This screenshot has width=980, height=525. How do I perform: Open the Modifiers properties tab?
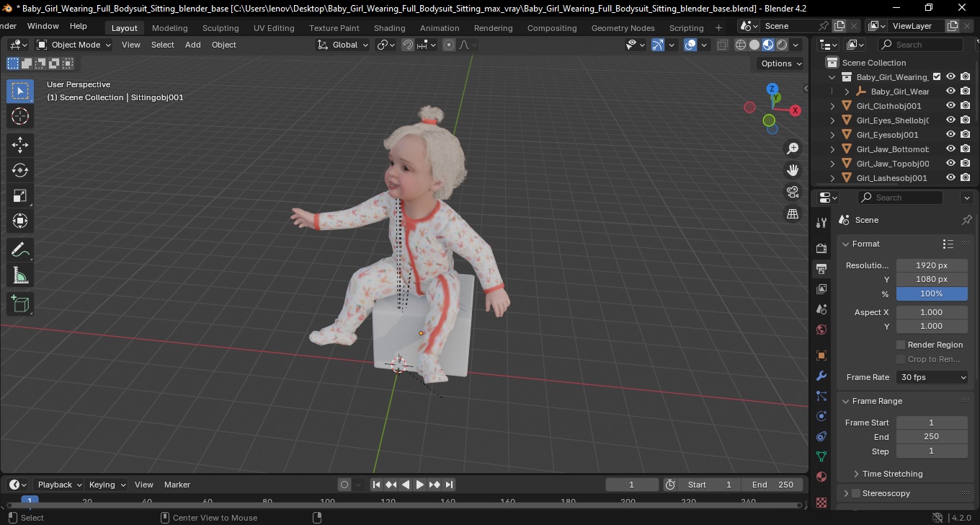821,376
